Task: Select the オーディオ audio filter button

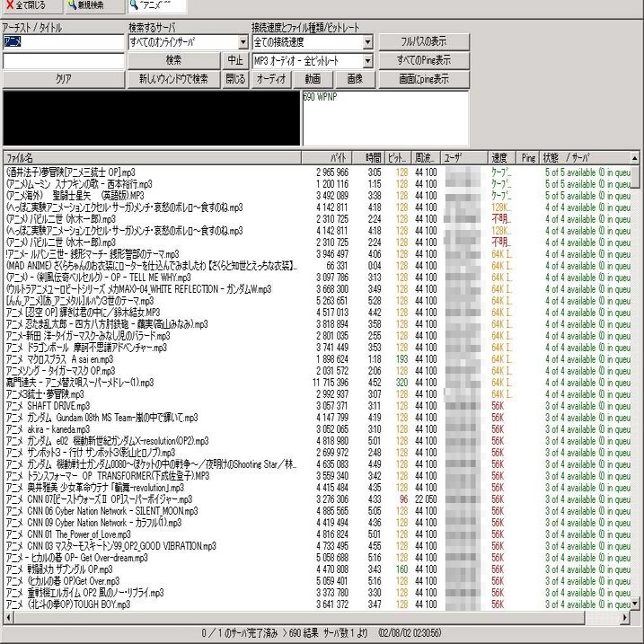Action: pyautogui.click(x=271, y=79)
